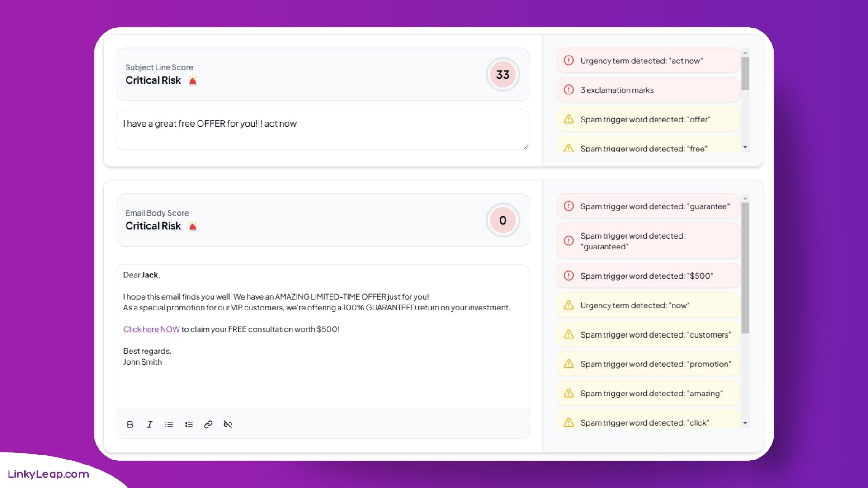Click the email body score circle showing 0
Viewport: 868px width, 488px height.
click(x=503, y=221)
